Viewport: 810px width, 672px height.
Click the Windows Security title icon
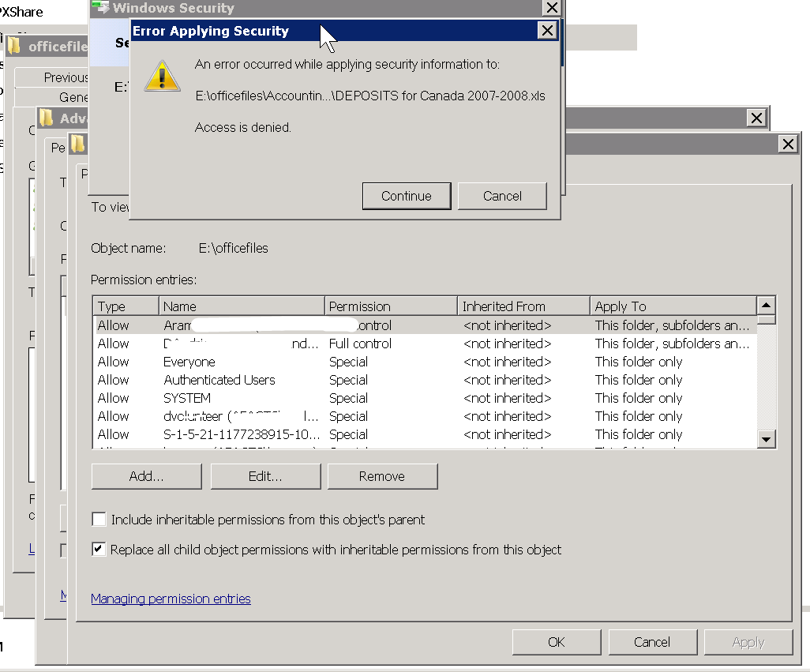[x=101, y=7]
